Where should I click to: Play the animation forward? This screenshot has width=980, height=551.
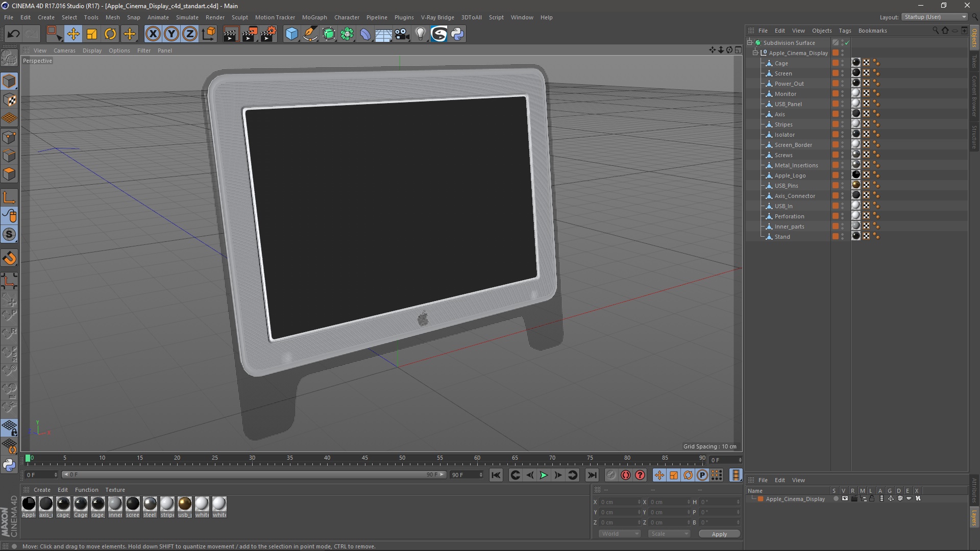coord(544,475)
